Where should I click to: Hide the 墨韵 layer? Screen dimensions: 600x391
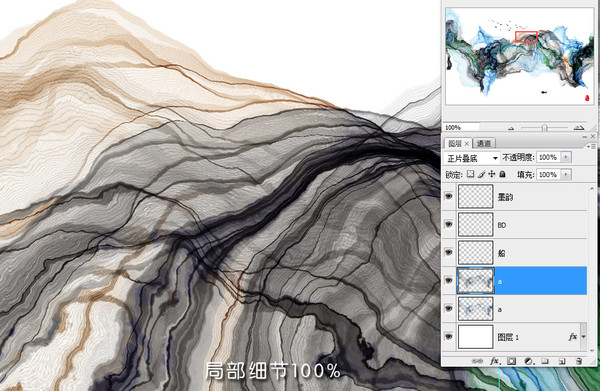tap(448, 196)
